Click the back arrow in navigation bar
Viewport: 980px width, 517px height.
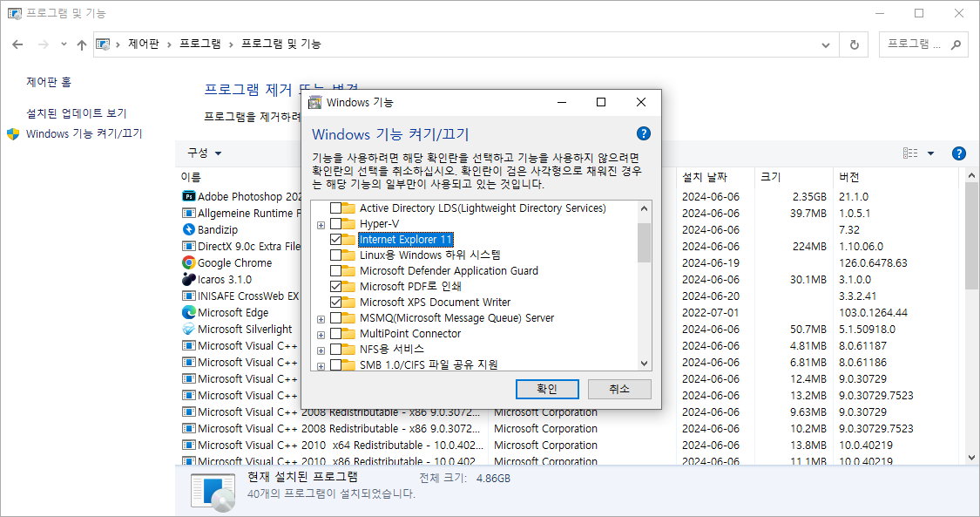[17, 44]
